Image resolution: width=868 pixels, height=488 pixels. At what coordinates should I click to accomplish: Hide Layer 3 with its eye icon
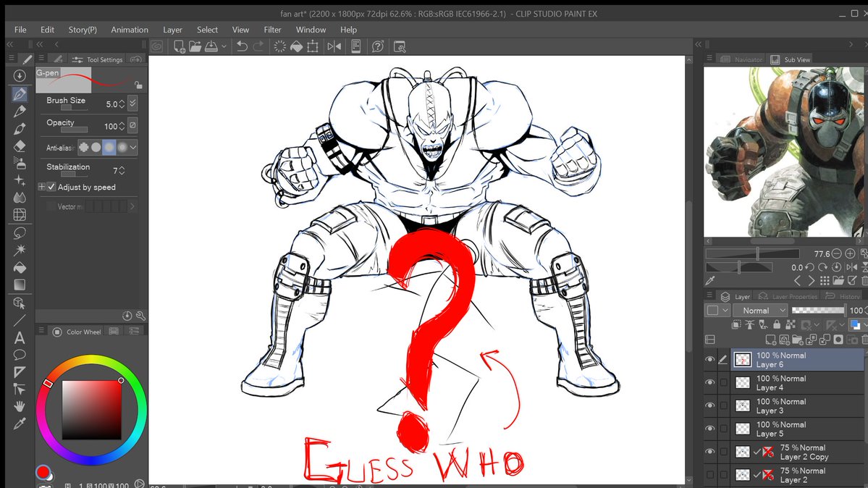click(709, 405)
